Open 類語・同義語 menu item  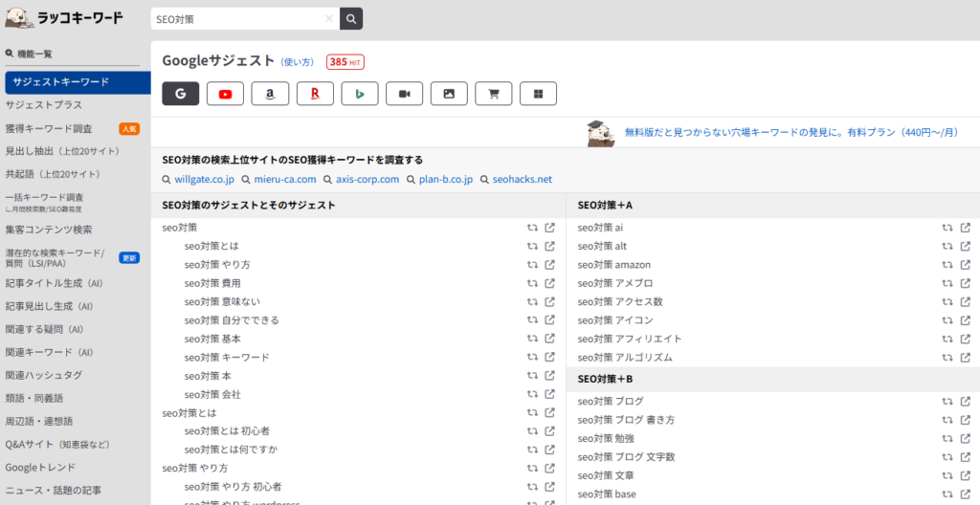coord(34,399)
